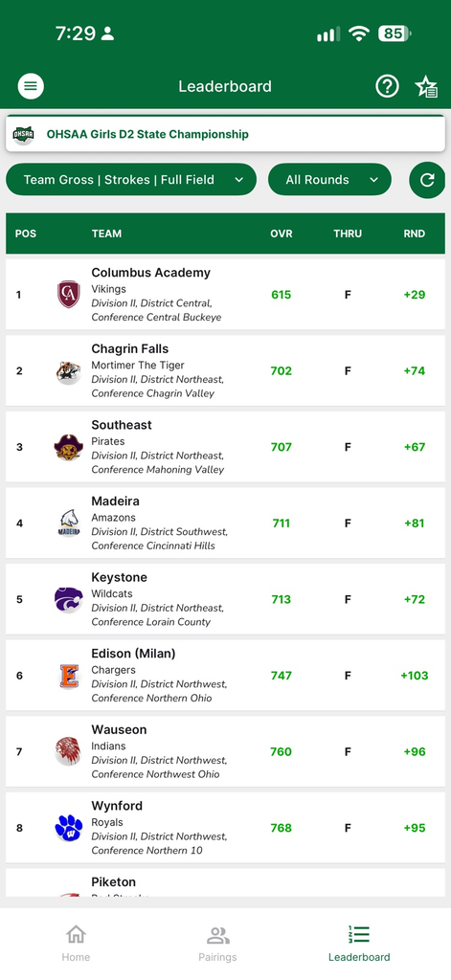The image size is (451, 980).
Task: Tap the help question mark icon
Action: coord(387,86)
